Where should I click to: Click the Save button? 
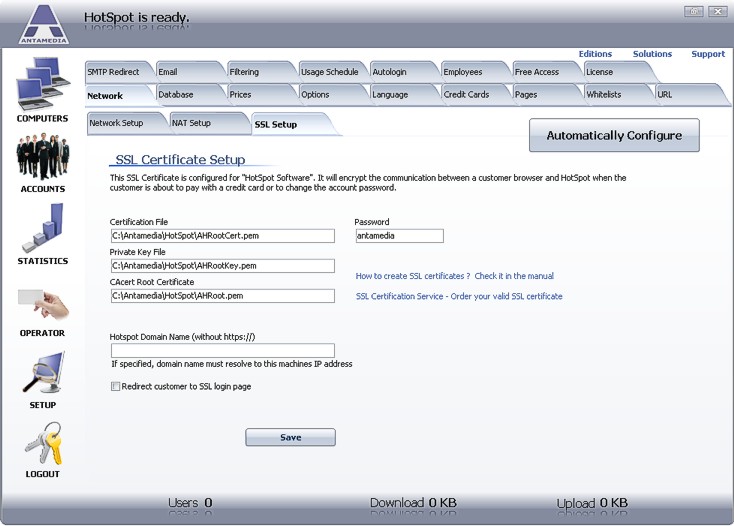pyautogui.click(x=290, y=437)
